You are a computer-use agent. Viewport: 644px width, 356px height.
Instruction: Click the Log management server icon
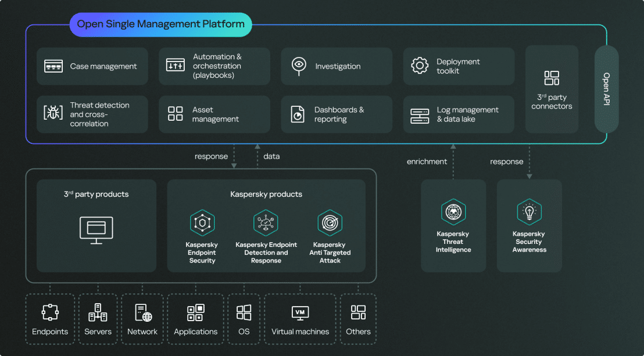(x=420, y=116)
